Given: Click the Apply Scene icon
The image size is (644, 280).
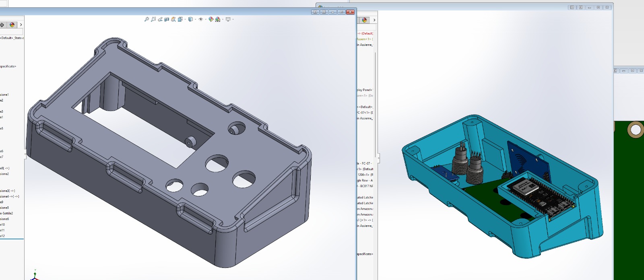Looking at the screenshot, I should (218, 19).
